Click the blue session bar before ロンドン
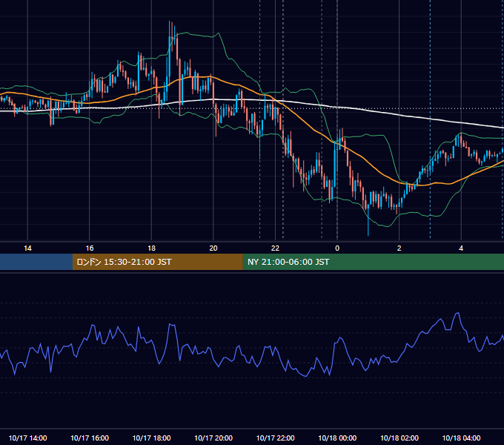The image size is (504, 445). coord(36,262)
